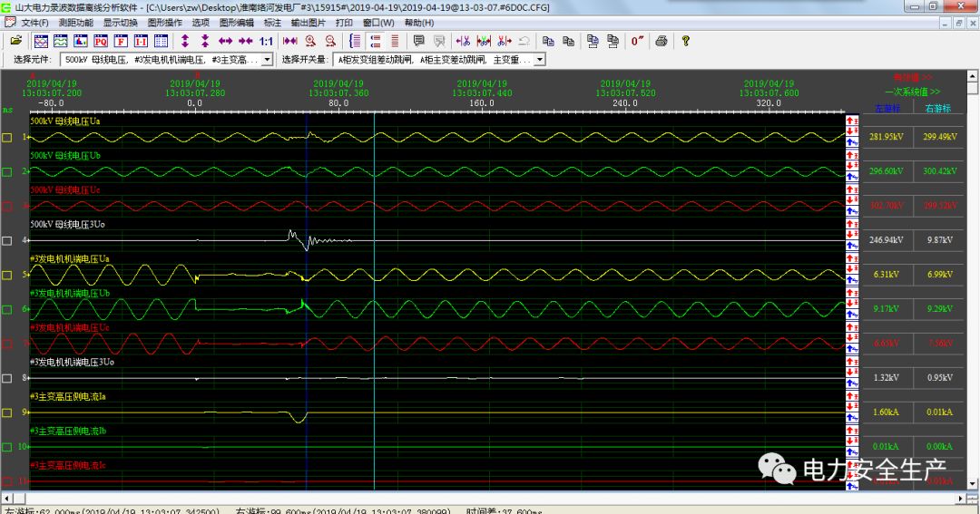The image size is (980, 514).
Task: Click the printer icon in toolbar
Action: (x=661, y=41)
